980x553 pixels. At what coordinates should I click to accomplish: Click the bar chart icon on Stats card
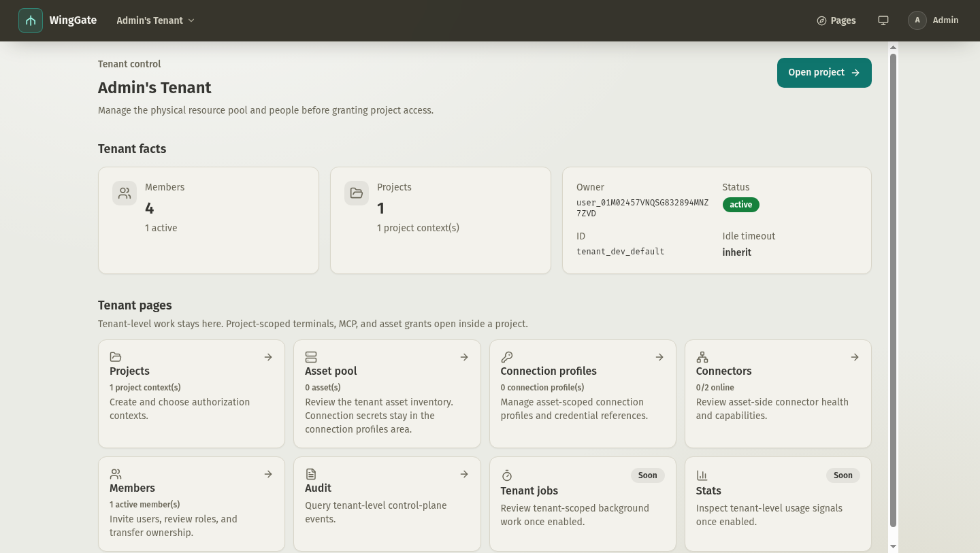(x=702, y=475)
